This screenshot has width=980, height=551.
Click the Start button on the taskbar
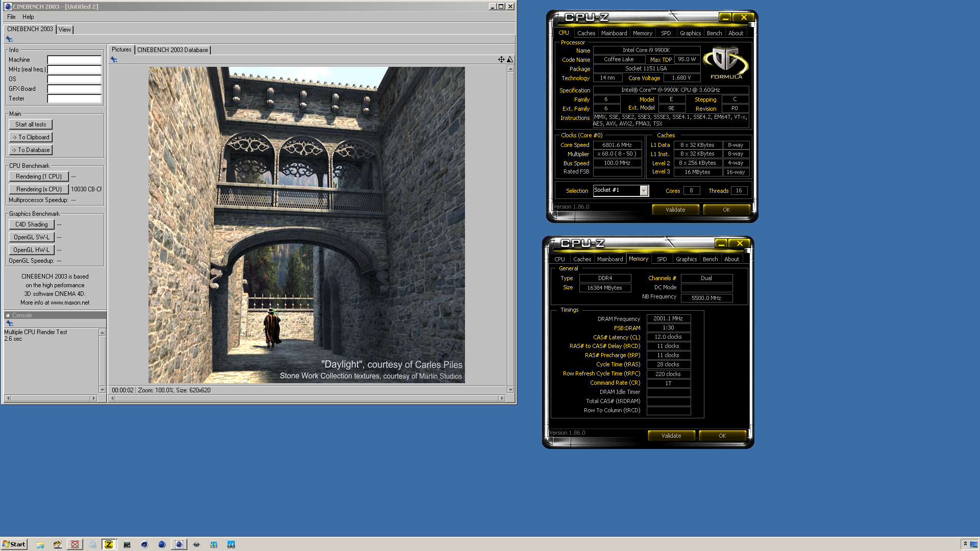[x=14, y=544]
